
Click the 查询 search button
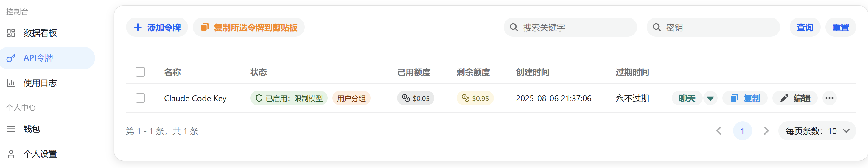pyautogui.click(x=805, y=27)
